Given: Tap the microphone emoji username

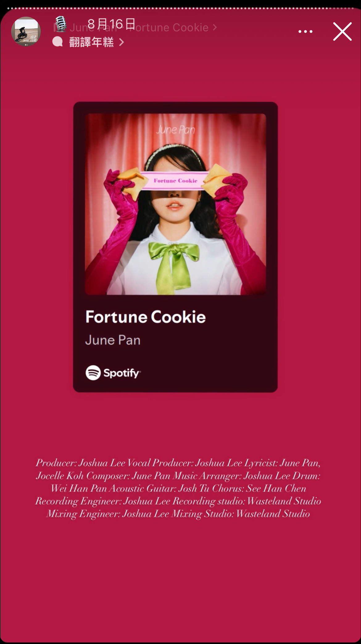Looking at the screenshot, I should tap(61, 24).
